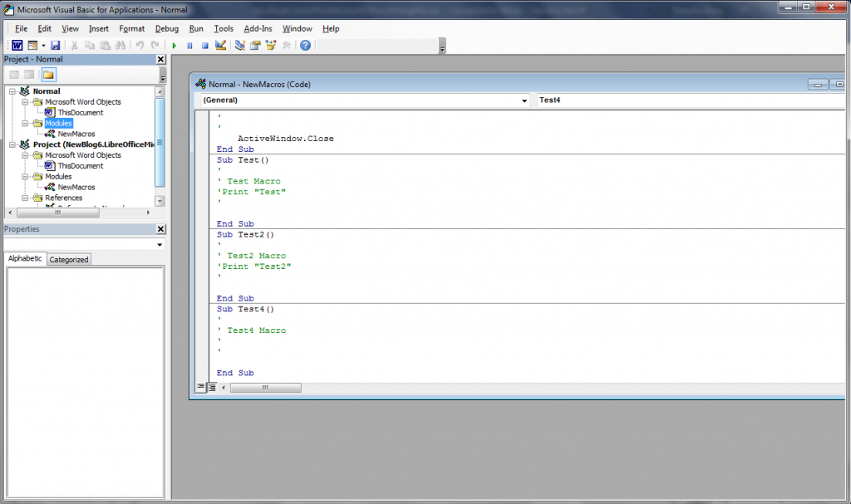Screen dimensions: 851x504
Task: Open the Help menu
Action: tap(331, 29)
